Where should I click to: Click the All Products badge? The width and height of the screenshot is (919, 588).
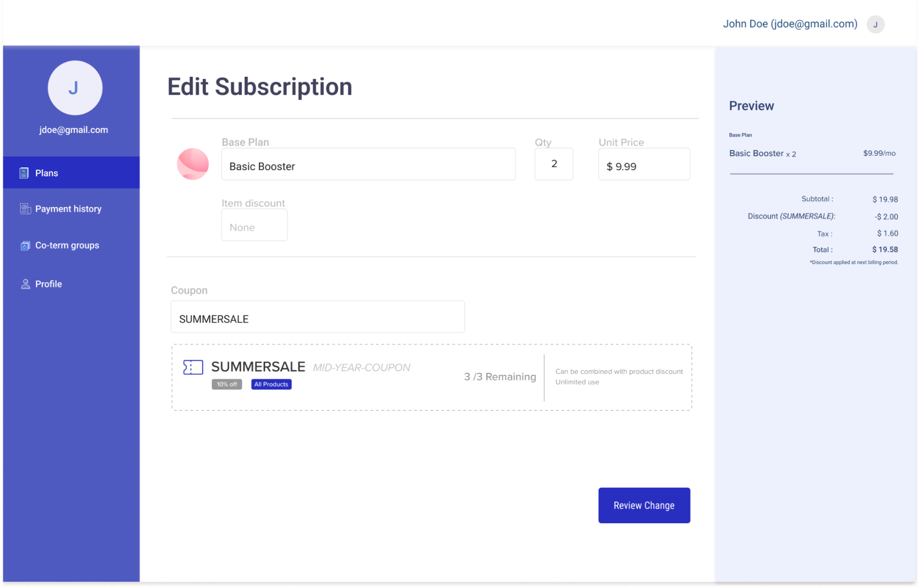pyautogui.click(x=271, y=384)
